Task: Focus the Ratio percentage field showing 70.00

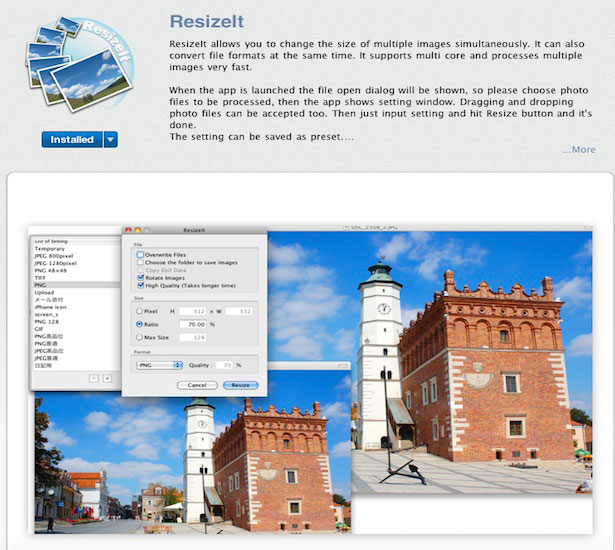Action: [x=192, y=324]
